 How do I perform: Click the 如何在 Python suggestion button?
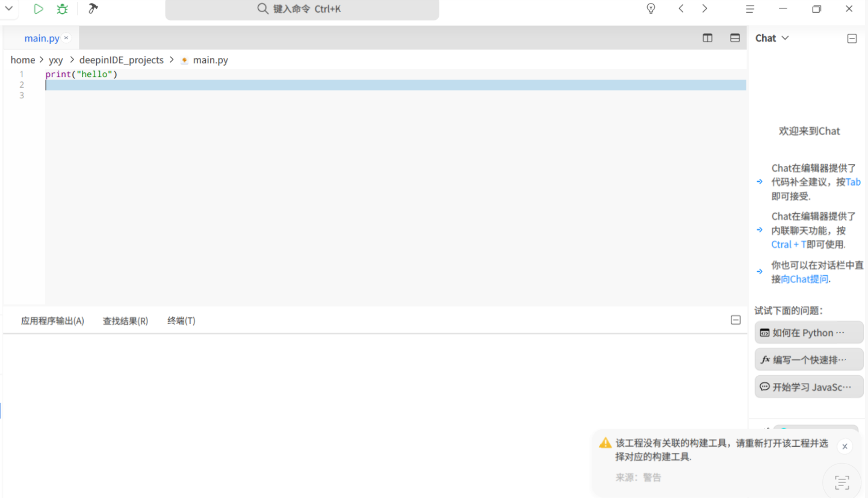click(x=809, y=332)
